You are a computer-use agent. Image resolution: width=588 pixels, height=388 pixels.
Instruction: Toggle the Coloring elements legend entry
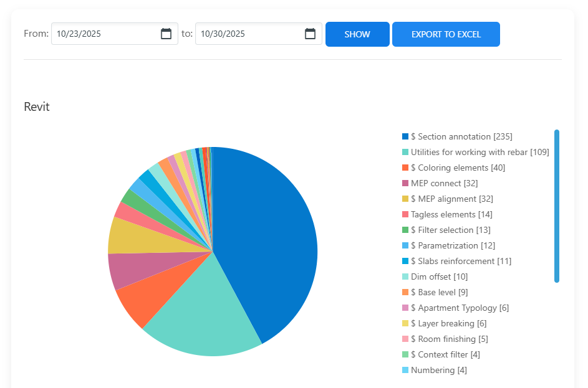(x=457, y=168)
